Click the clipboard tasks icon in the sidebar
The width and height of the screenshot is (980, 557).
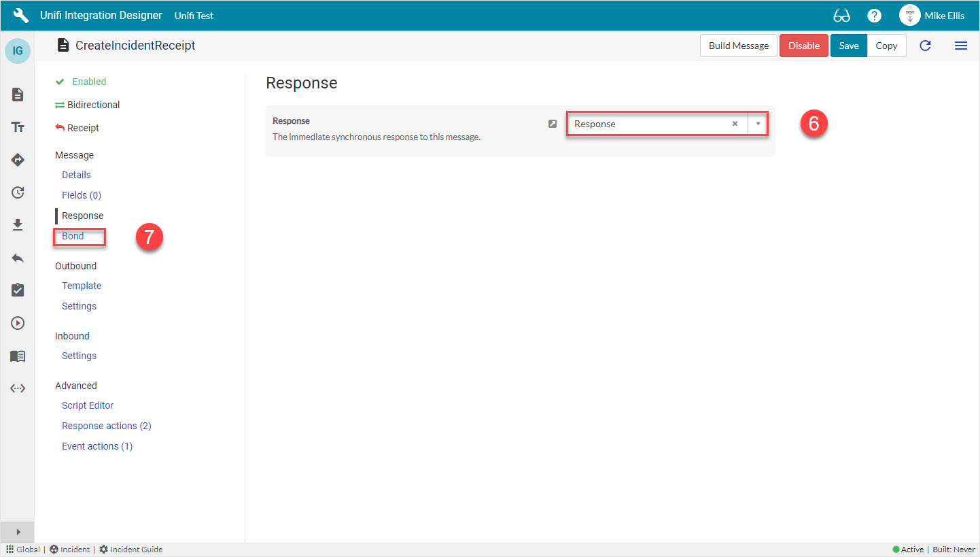click(x=17, y=290)
